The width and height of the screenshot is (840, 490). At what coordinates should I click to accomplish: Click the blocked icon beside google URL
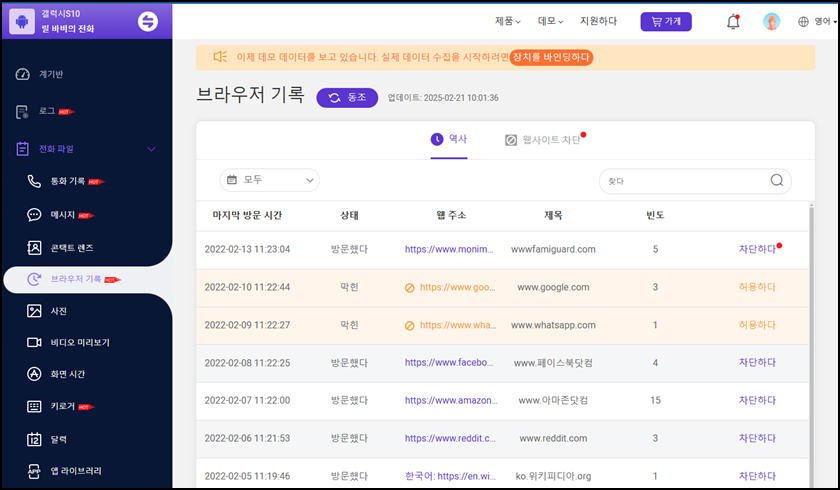(x=410, y=288)
